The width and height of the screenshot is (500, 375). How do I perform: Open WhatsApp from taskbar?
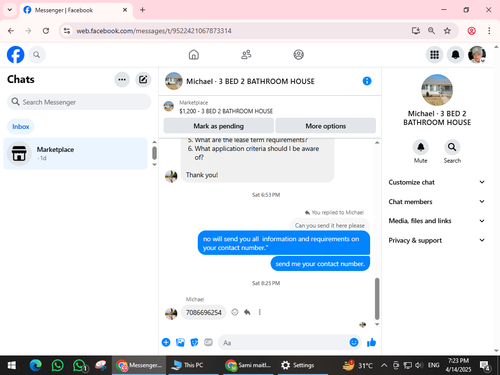point(57,365)
